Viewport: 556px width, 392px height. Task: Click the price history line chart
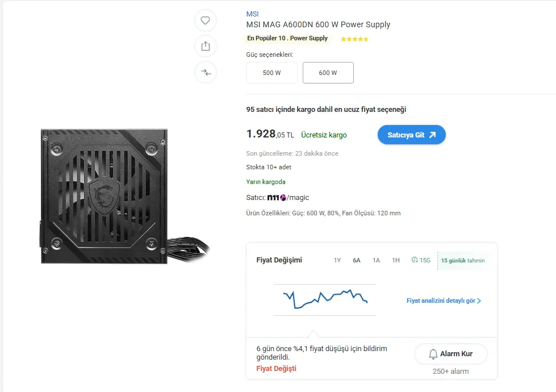pos(325,299)
